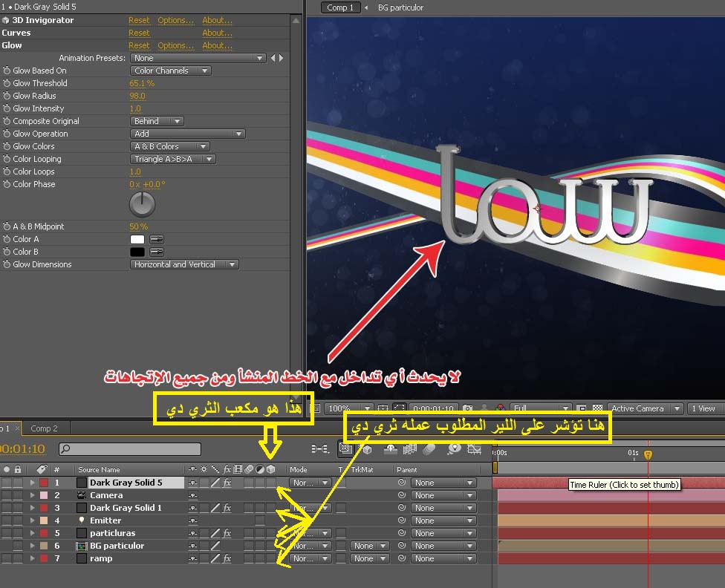
Task: Click the Color Phase stopwatch
Action: [7, 184]
